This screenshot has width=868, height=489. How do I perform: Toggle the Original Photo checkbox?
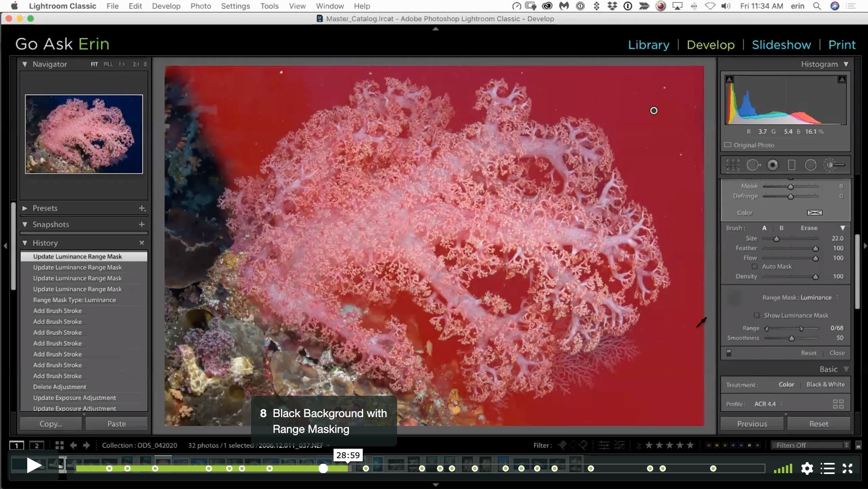tap(727, 145)
